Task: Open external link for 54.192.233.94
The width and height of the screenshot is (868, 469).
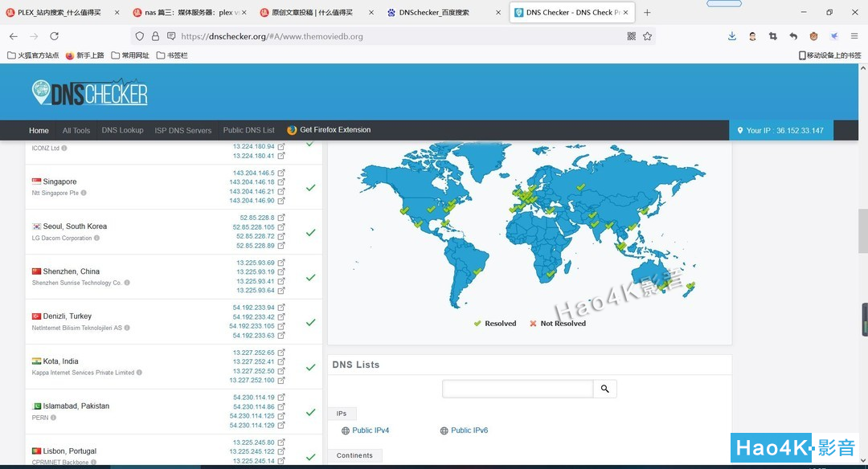Action: click(x=281, y=308)
